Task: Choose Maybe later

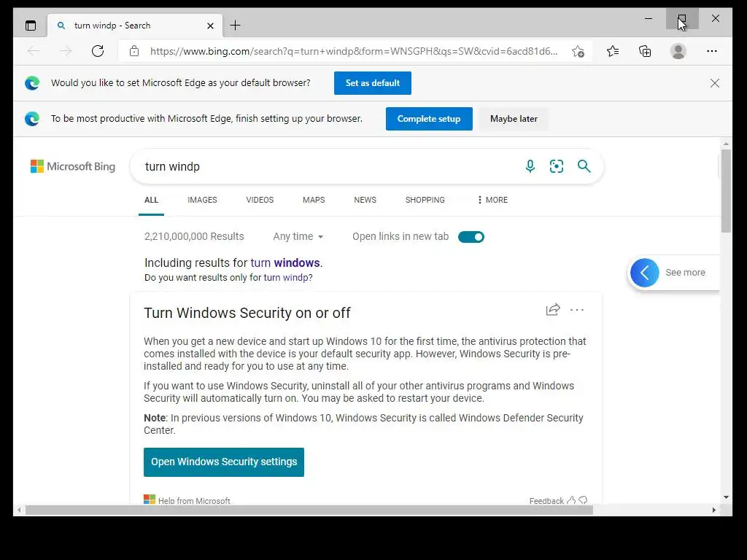Action: [514, 119]
